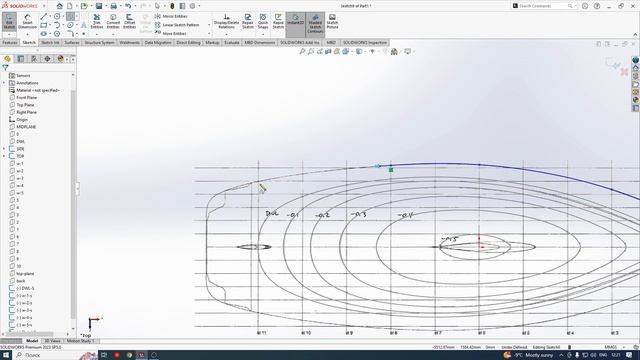Open the 3D Views bottom tab
Image resolution: width=640 pixels, height=360 pixels.
point(52,341)
